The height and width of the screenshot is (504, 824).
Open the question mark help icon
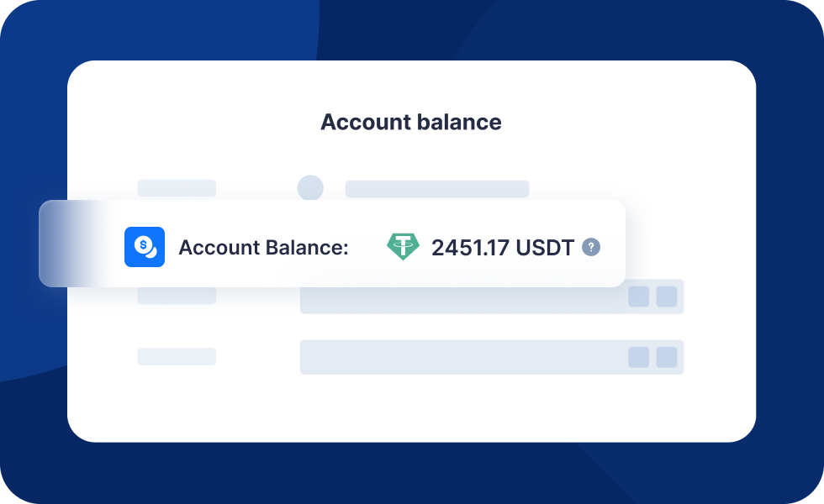(x=591, y=247)
